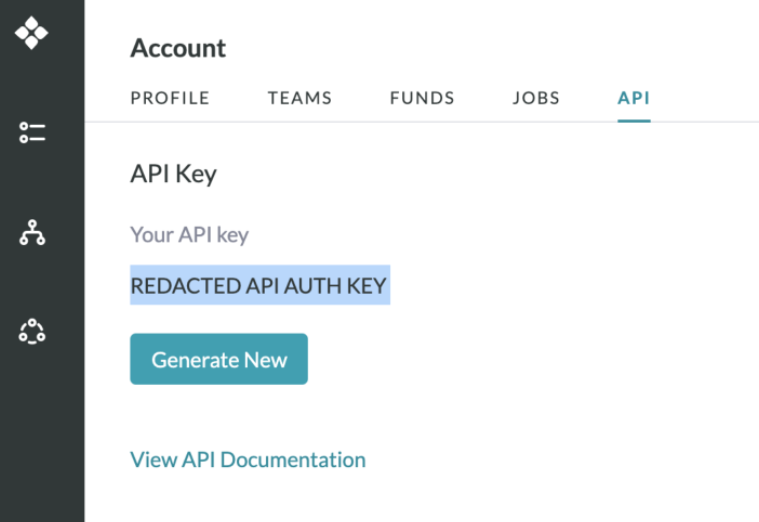Click the 'Your API key' label

click(189, 235)
